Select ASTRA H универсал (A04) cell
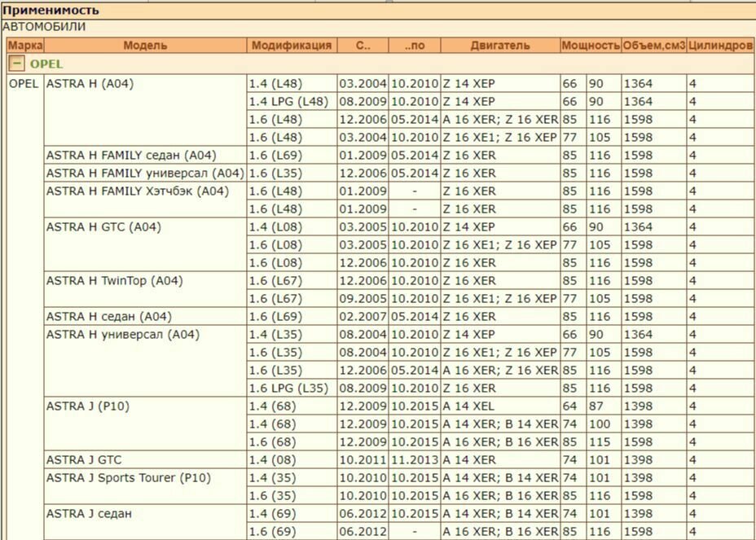756x540 pixels. 145,362
